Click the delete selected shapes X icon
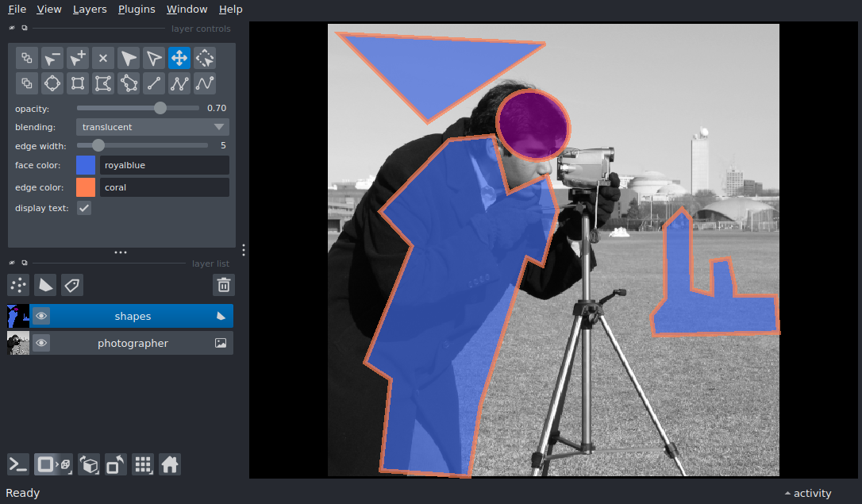The width and height of the screenshot is (862, 504). [x=103, y=58]
